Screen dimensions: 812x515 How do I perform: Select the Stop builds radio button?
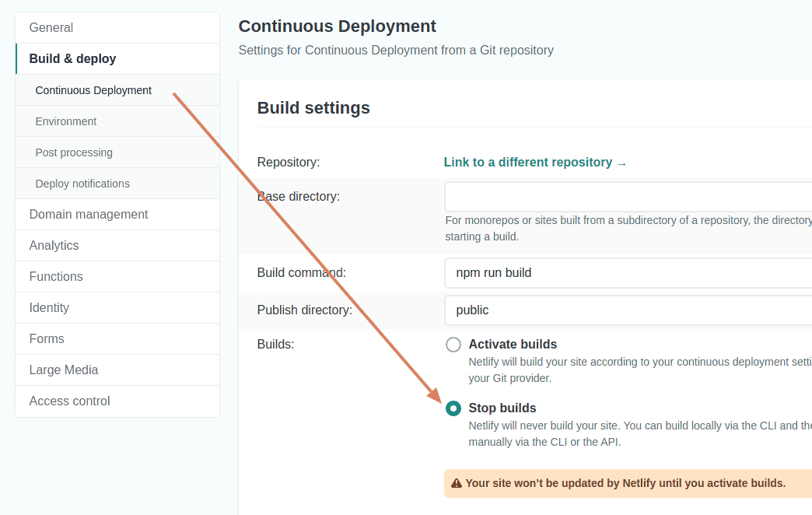tap(453, 408)
